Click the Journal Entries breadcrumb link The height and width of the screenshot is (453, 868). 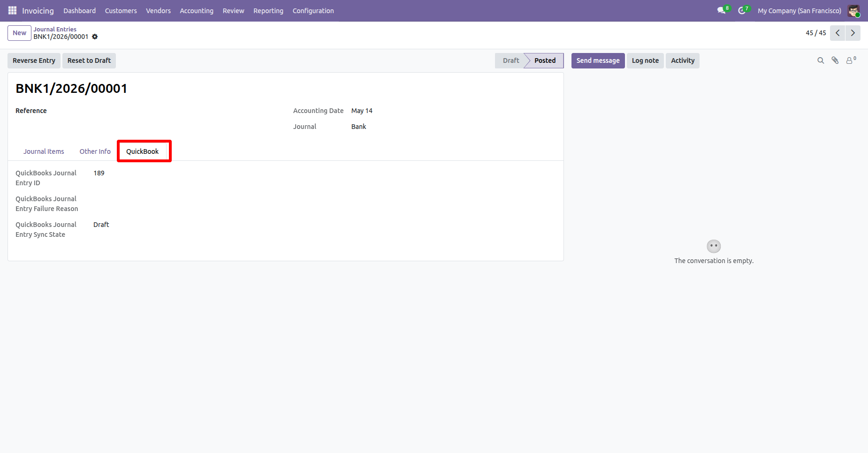coord(55,29)
